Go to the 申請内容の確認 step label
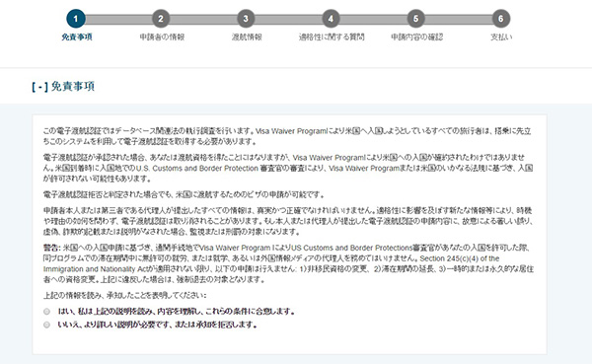Image resolution: width=592 pixels, height=364 pixels. click(x=416, y=37)
